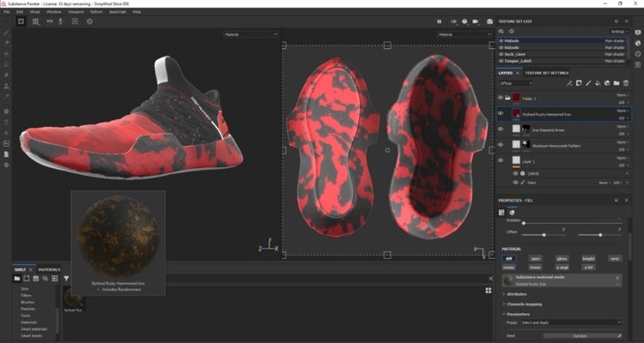Click the shelf filter funnel icon
Viewport: 644px width, 343px height.
pyautogui.click(x=66, y=279)
